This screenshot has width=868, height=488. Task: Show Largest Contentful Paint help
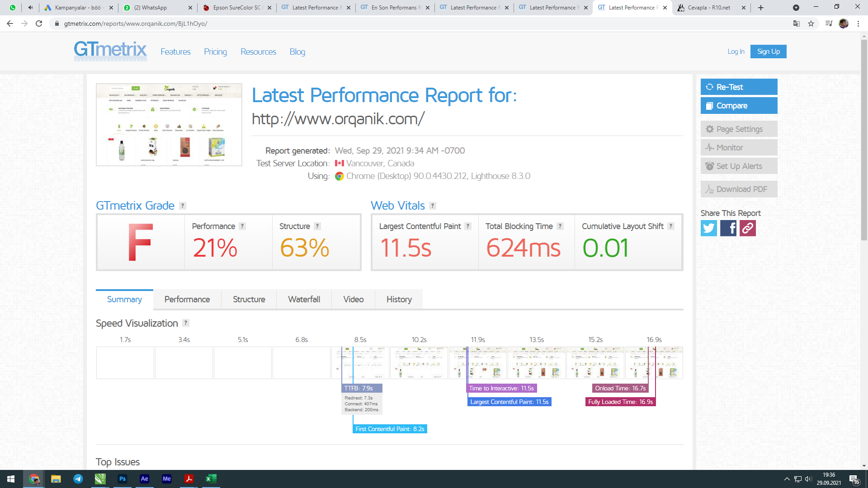(468, 226)
